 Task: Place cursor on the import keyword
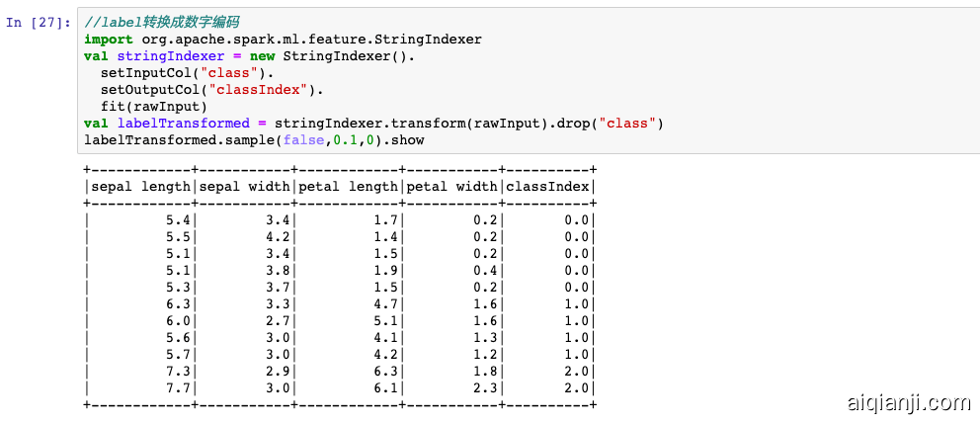109,40
